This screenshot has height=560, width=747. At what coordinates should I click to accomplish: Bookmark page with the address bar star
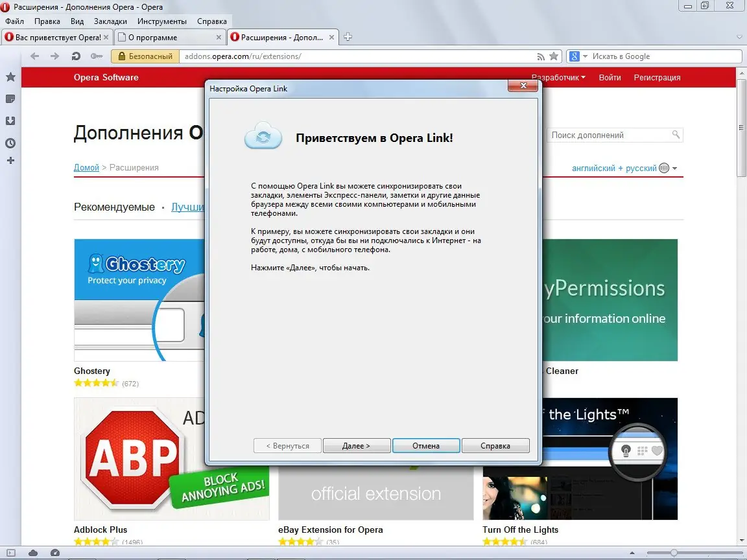554,56
